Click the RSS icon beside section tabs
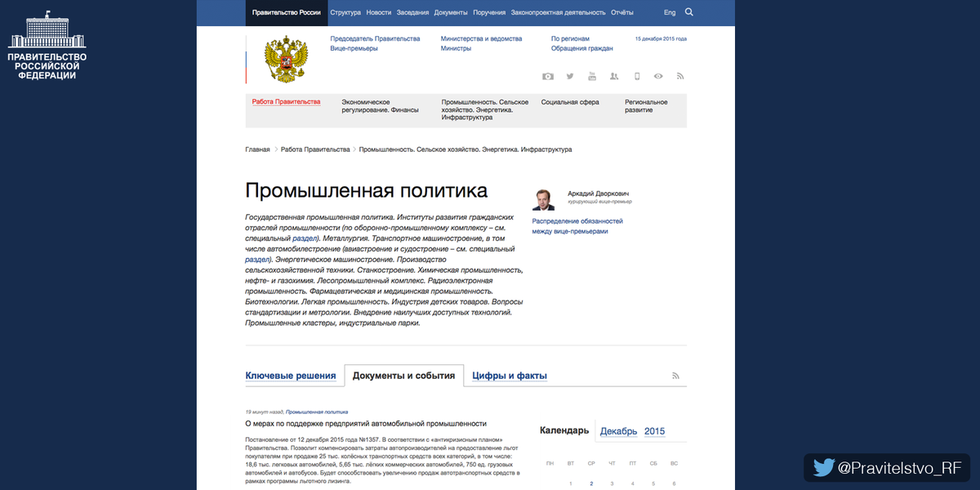 (675, 376)
